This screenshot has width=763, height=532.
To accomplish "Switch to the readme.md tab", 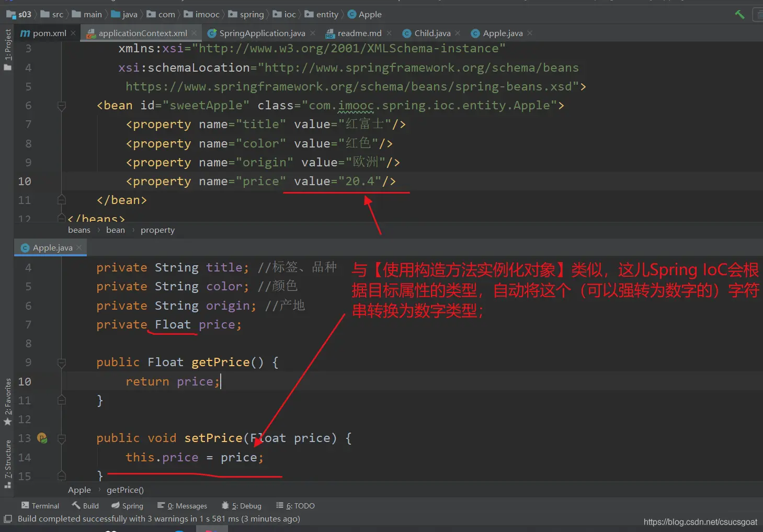I will pos(359,33).
